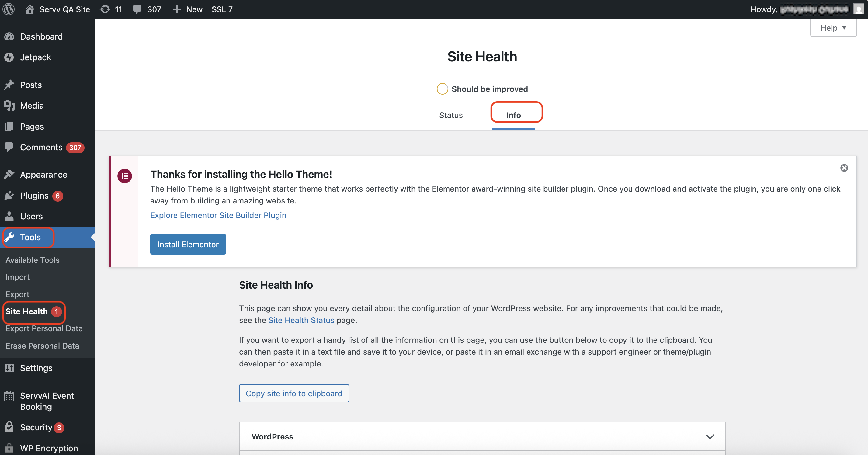Click the updates refresh icon in admin bar

(105, 9)
